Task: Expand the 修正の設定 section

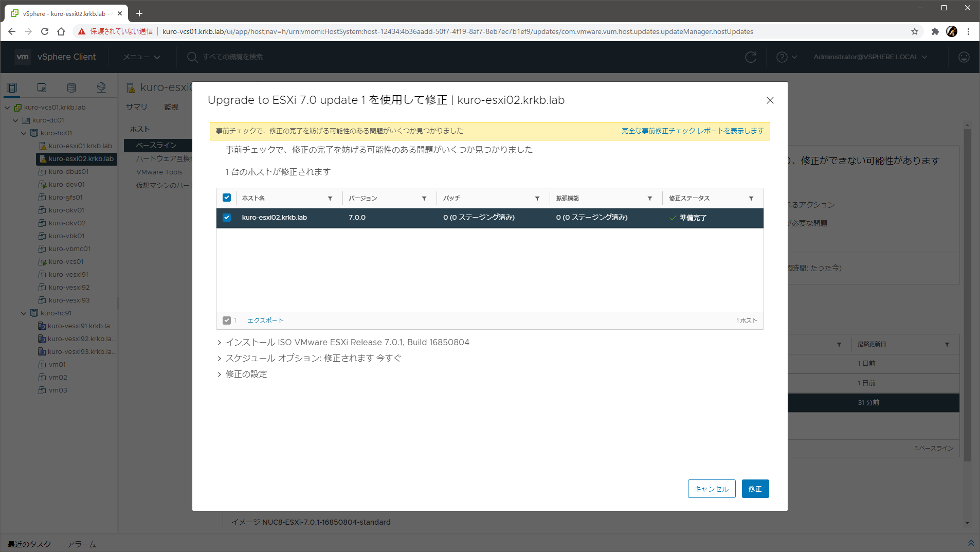Action: [220, 375]
